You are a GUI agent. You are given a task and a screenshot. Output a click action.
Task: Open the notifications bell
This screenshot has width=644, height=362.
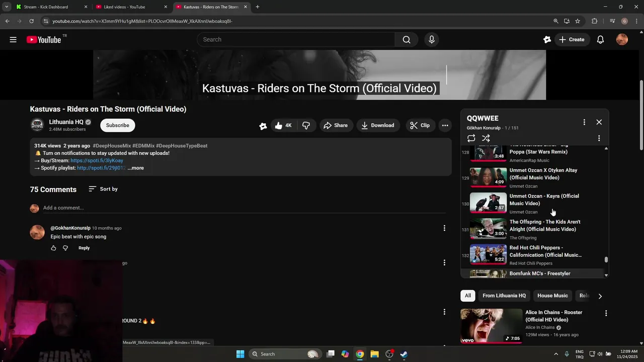pyautogui.click(x=600, y=40)
